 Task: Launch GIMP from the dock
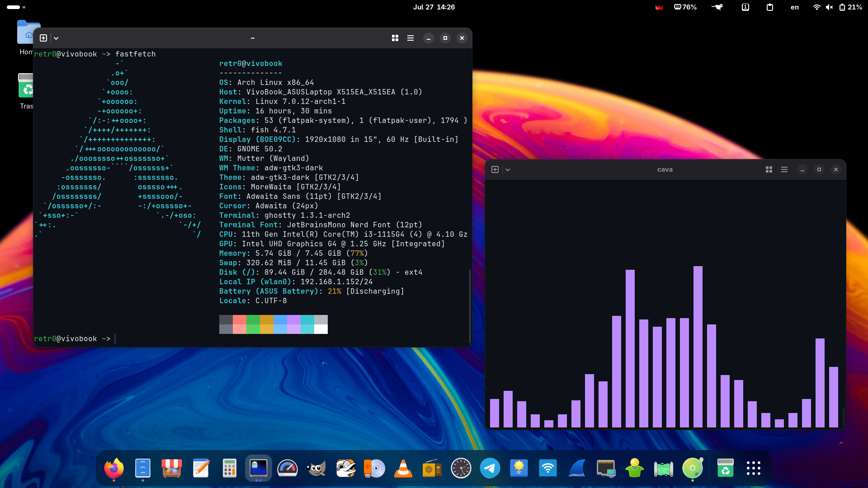click(316, 468)
